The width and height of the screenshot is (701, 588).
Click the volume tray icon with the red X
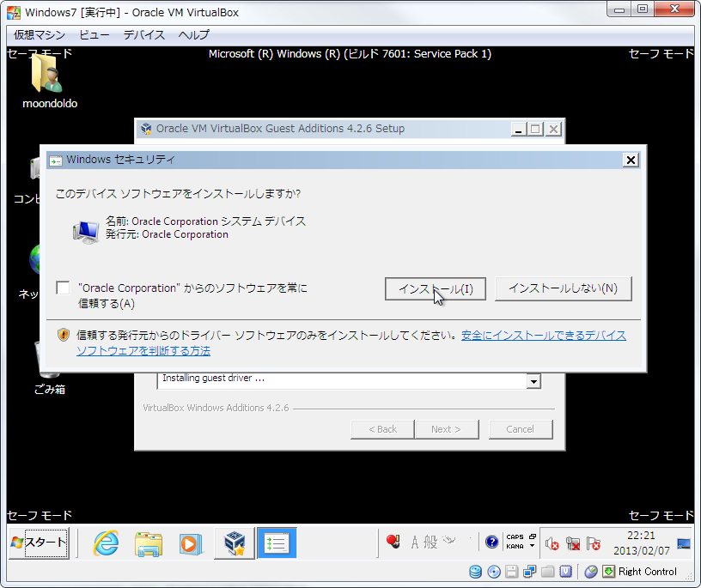pyautogui.click(x=552, y=543)
